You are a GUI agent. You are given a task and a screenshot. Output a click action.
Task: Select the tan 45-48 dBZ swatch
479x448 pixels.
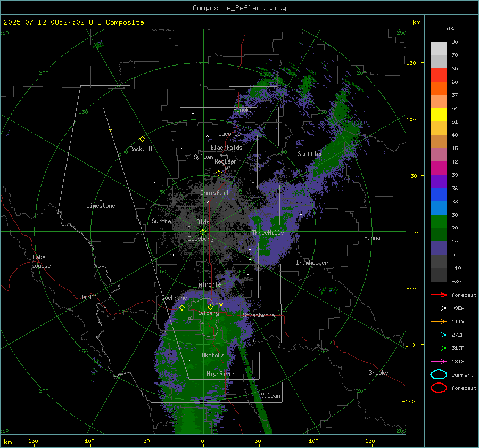click(x=439, y=142)
